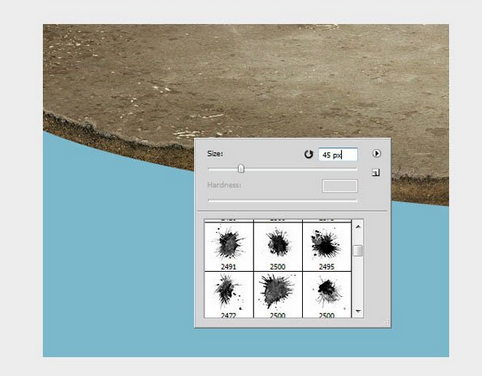
Task: Click the disabled Hardness value field
Action: click(x=340, y=186)
